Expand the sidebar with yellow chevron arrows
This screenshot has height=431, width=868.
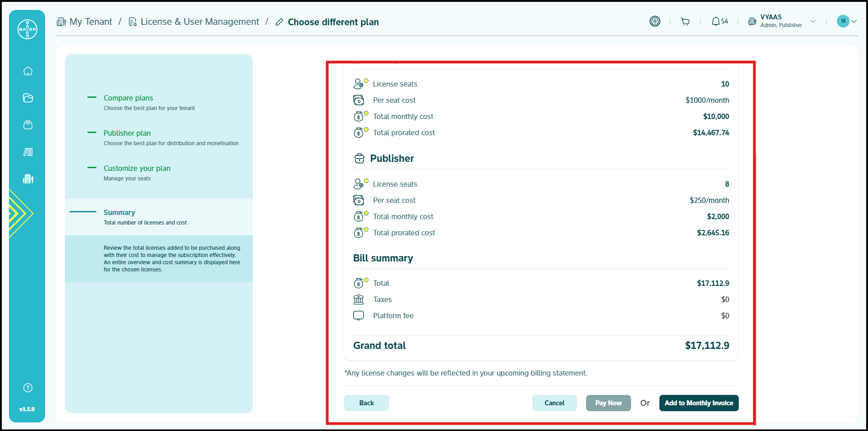(20, 213)
